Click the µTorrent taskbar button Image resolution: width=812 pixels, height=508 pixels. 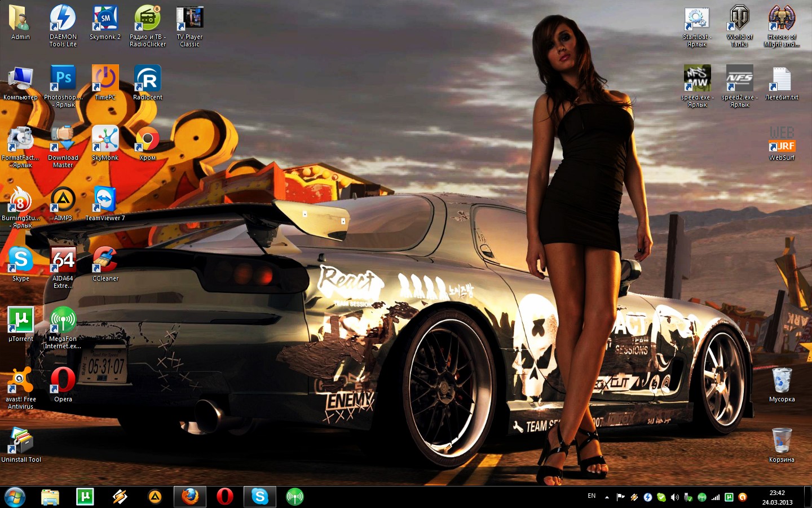click(85, 497)
